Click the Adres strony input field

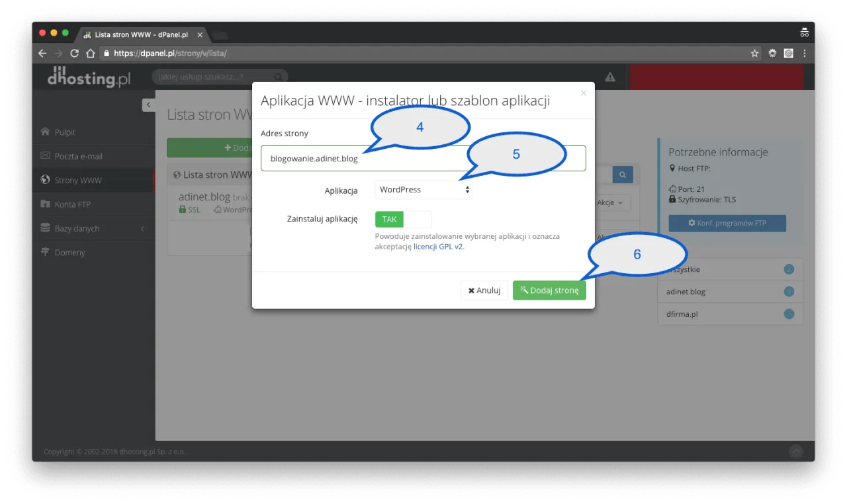click(x=423, y=158)
